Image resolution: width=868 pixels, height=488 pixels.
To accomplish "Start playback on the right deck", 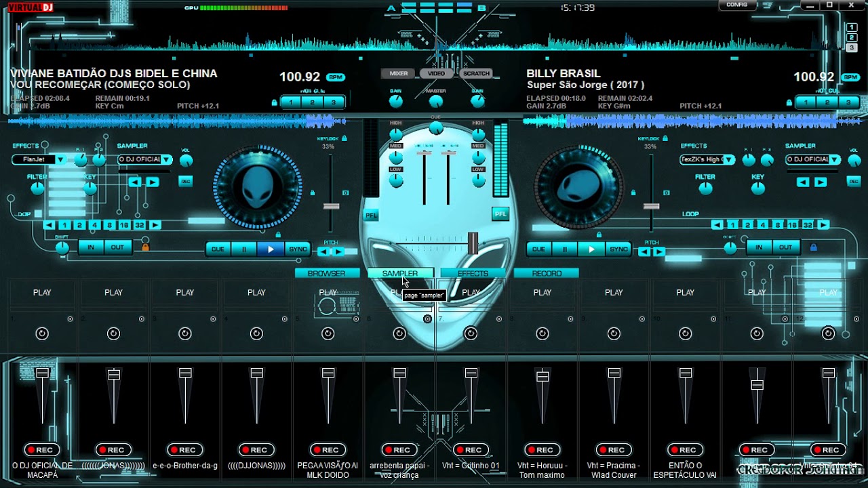I will coord(591,249).
